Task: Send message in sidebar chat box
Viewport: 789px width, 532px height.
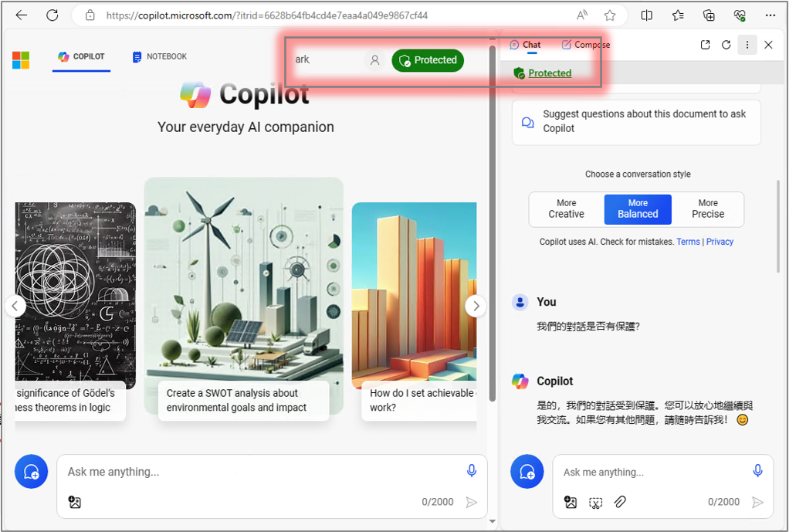Action: click(757, 502)
